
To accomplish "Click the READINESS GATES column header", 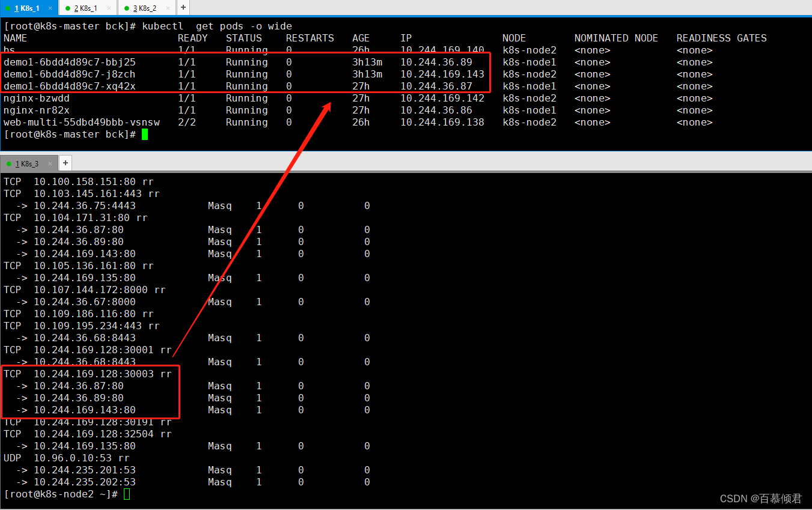I will pos(722,38).
